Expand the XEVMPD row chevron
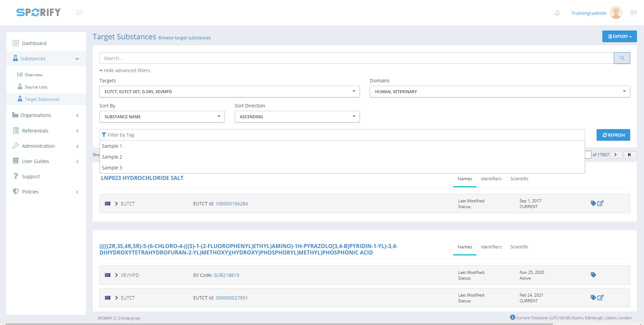Image resolution: width=644 pixels, height=325 pixels. [116, 275]
